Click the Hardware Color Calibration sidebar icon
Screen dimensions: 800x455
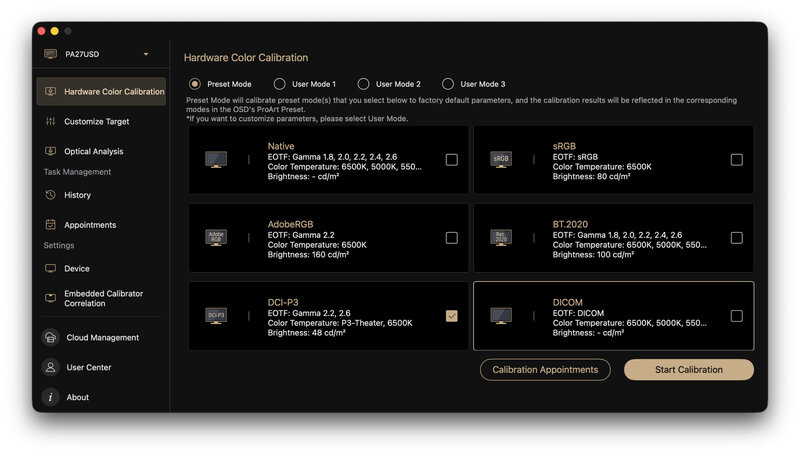50,91
